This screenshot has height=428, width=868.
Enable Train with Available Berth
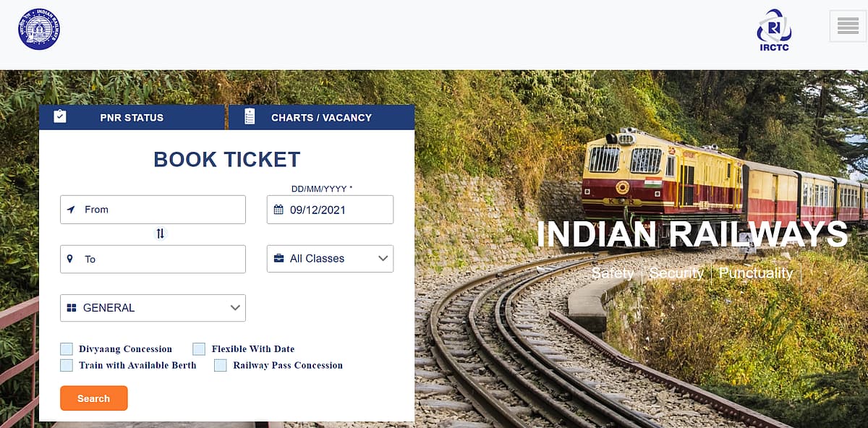[66, 365]
